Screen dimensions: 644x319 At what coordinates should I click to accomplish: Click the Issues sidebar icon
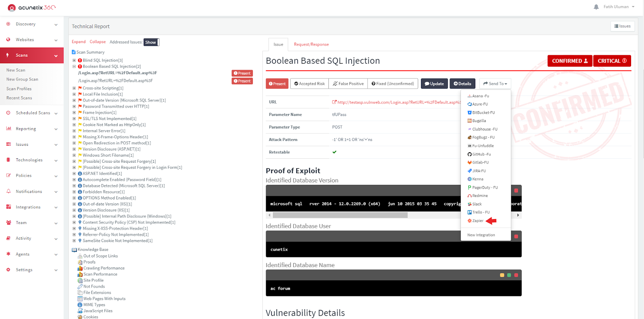[8, 144]
